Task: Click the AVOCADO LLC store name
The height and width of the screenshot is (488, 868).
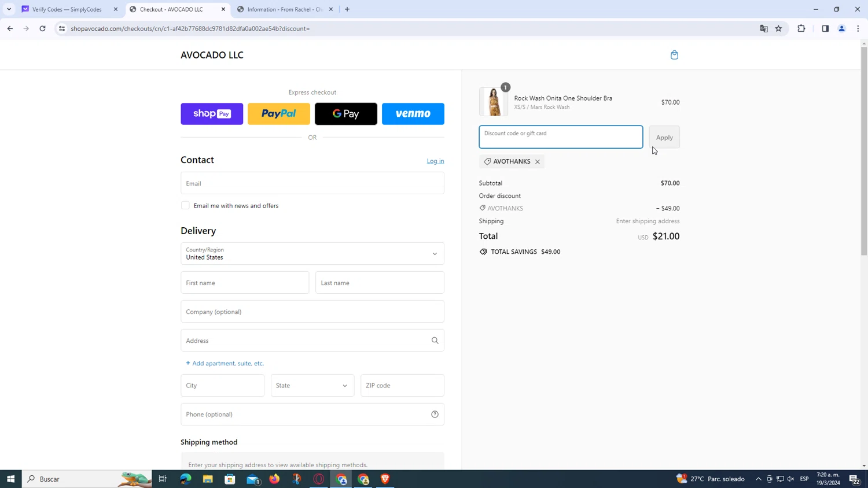Action: coord(212,55)
